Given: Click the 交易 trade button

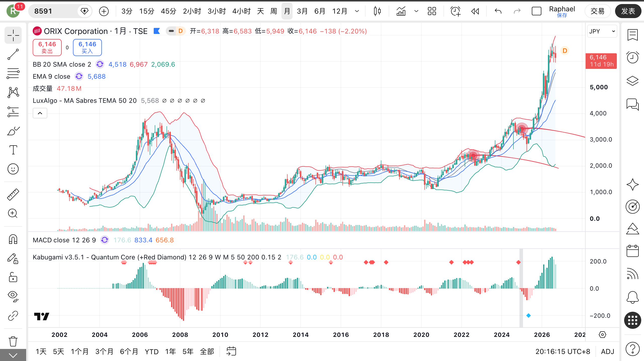Looking at the screenshot, I should [x=597, y=11].
